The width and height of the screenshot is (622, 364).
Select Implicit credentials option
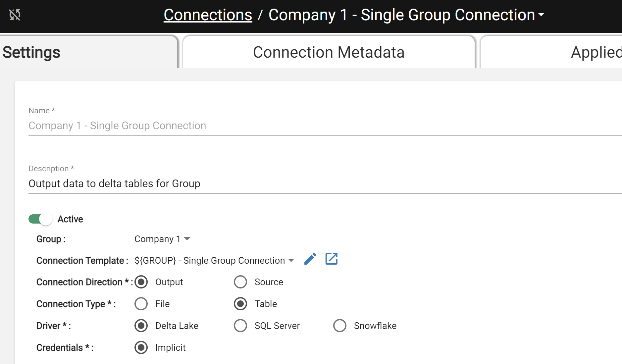coord(141,347)
